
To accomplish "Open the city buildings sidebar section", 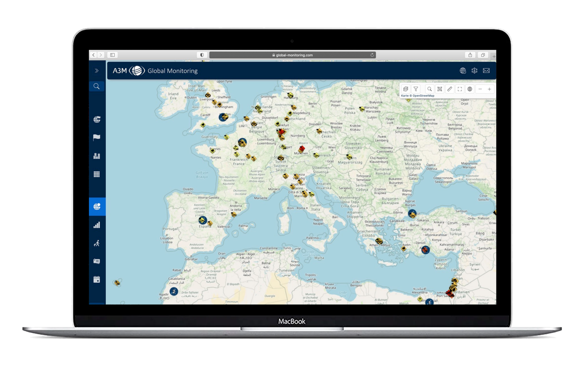I will (x=97, y=156).
